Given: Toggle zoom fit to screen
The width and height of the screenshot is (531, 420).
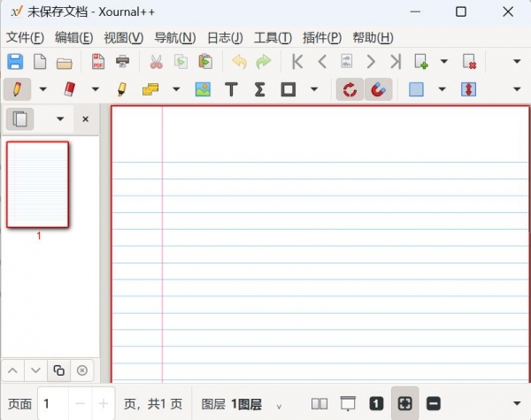Looking at the screenshot, I should 405,403.
